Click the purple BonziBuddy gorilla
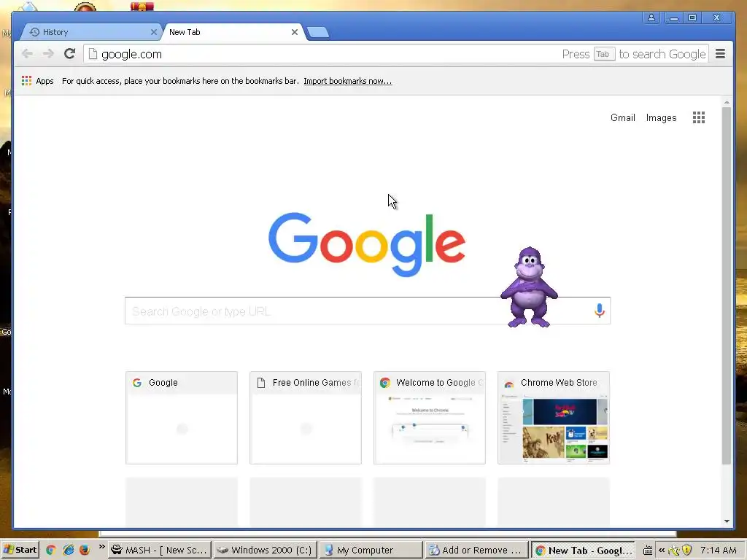Image resolution: width=747 pixels, height=560 pixels. pos(529,287)
